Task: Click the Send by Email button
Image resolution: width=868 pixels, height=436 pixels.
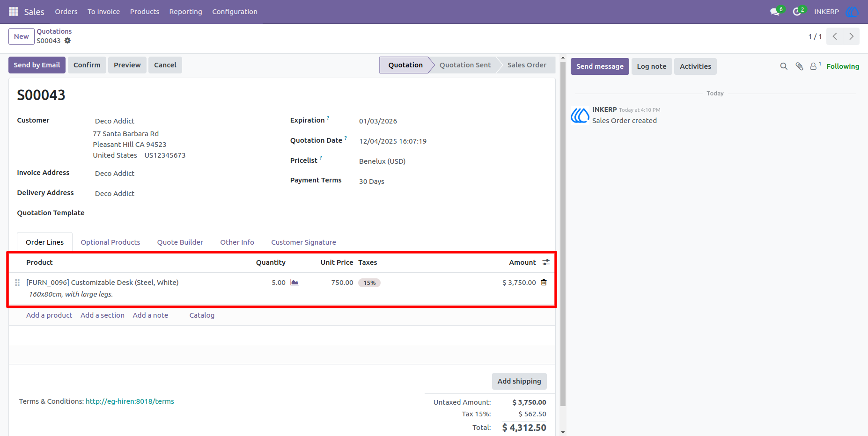Action: [x=37, y=65]
